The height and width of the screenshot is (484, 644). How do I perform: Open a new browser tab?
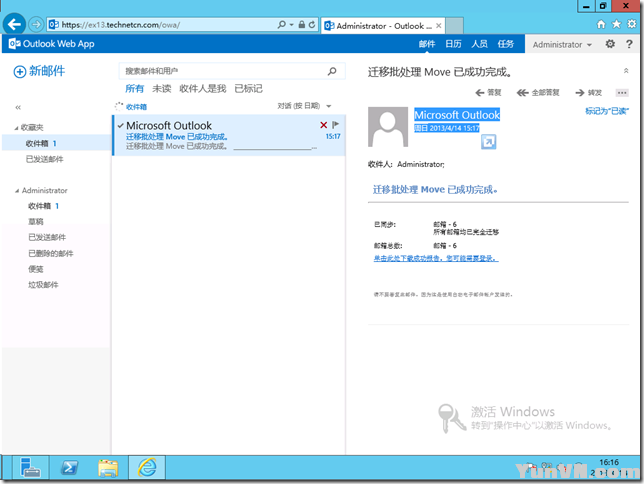(455, 25)
